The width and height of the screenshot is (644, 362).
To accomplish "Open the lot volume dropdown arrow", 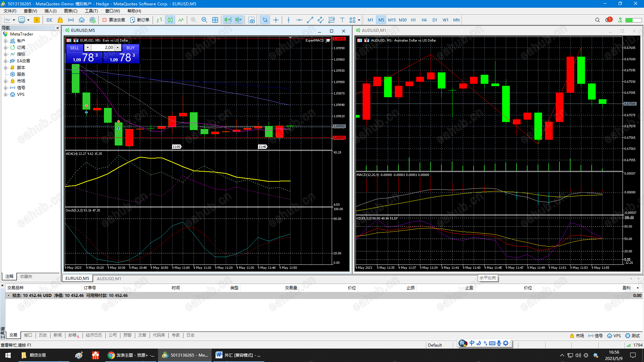I will (88, 48).
